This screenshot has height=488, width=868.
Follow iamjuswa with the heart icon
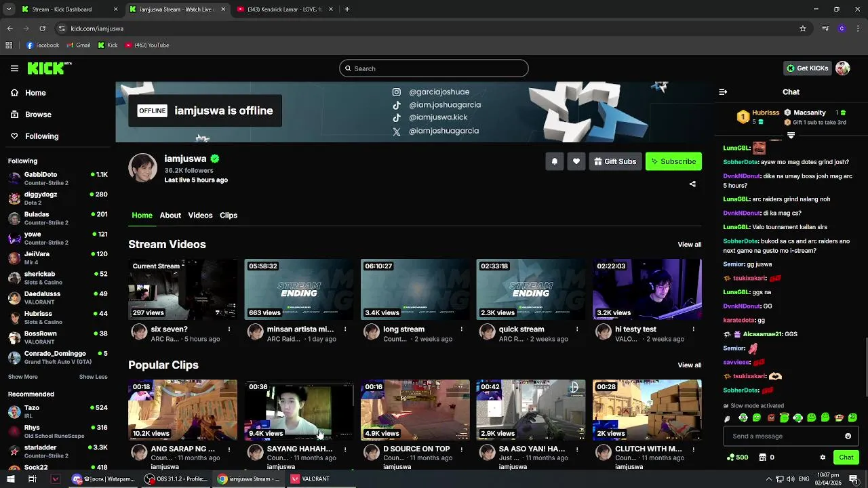pyautogui.click(x=576, y=161)
